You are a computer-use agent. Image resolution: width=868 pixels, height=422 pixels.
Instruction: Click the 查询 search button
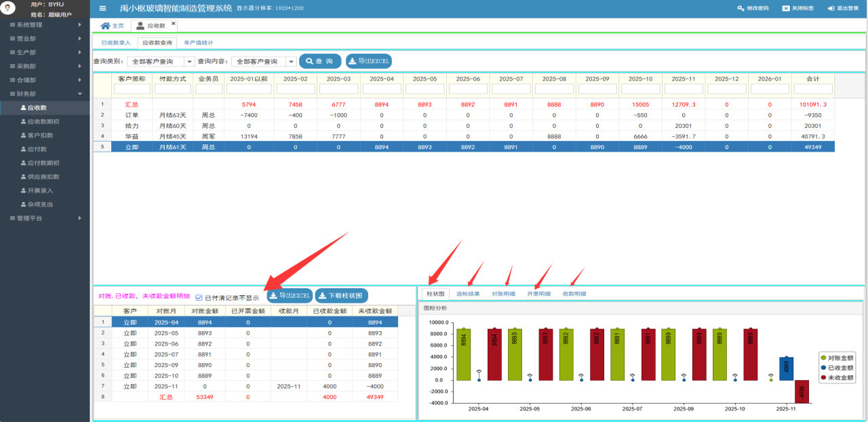319,62
